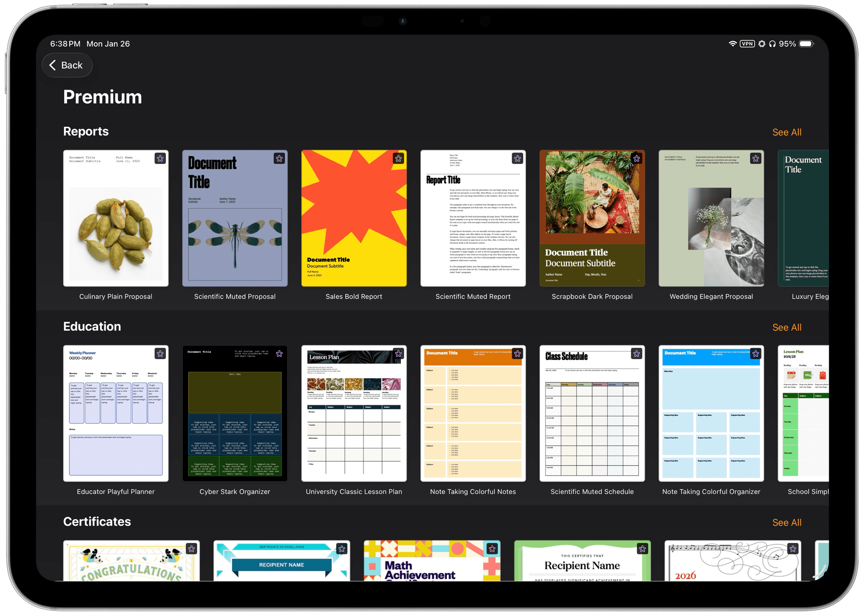The width and height of the screenshot is (865, 616).
Task: Tap the Wi-Fi icon in the status bar
Action: click(732, 44)
